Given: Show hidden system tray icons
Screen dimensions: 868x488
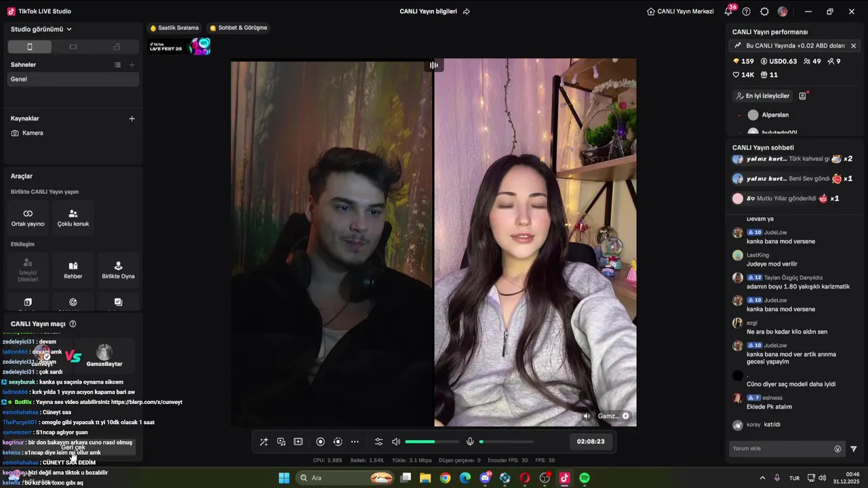Looking at the screenshot, I should 762,478.
